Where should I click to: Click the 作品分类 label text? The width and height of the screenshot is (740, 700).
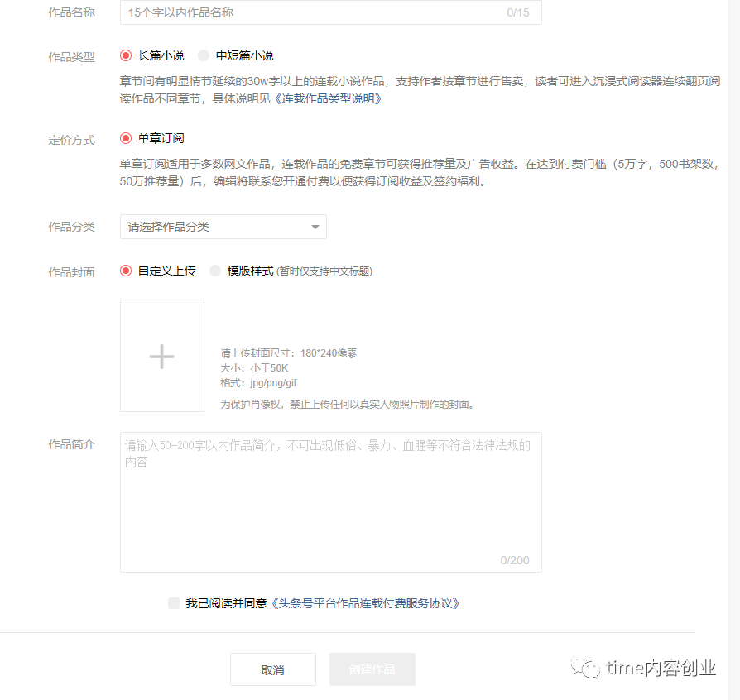tap(72, 227)
